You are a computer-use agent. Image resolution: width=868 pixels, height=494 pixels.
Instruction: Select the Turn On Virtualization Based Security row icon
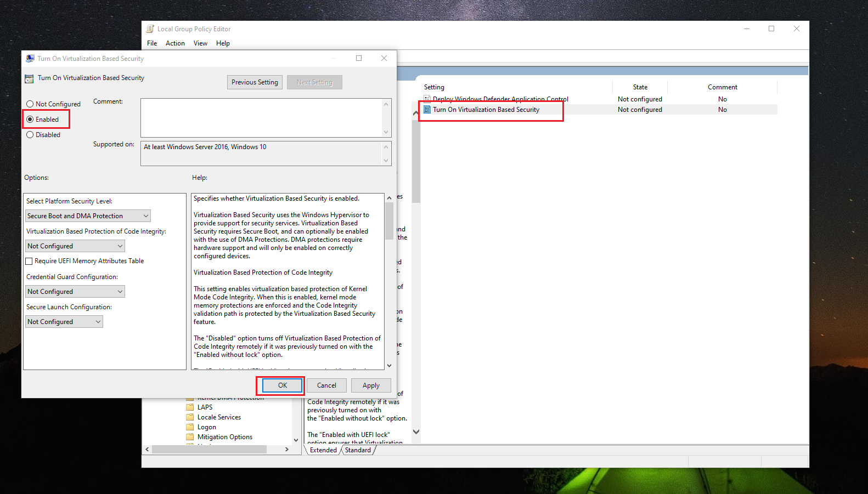coord(427,110)
